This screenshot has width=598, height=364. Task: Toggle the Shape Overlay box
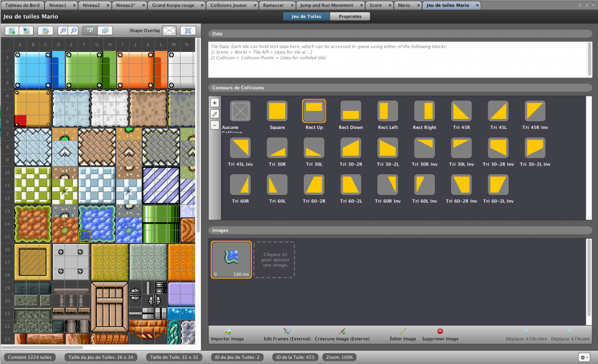click(x=169, y=31)
